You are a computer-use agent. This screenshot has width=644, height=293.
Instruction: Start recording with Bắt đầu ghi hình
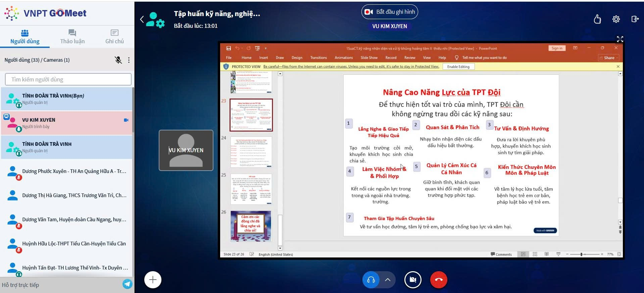click(x=390, y=12)
